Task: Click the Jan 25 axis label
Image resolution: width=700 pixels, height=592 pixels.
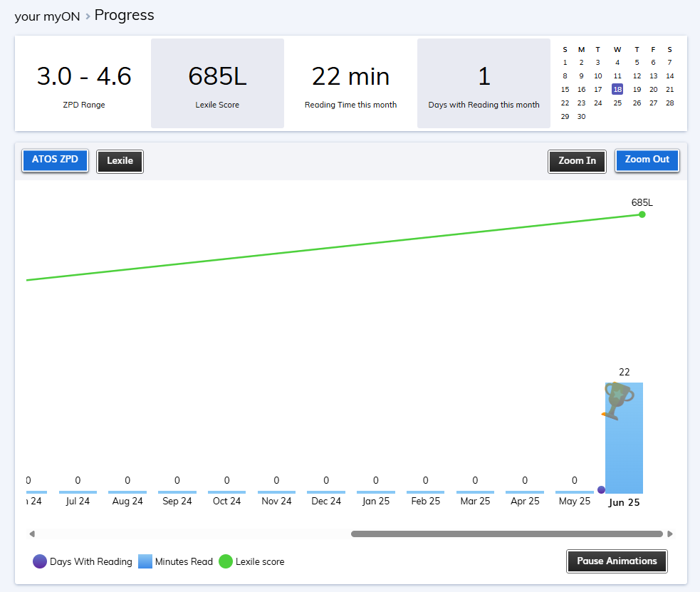Action: (375, 501)
